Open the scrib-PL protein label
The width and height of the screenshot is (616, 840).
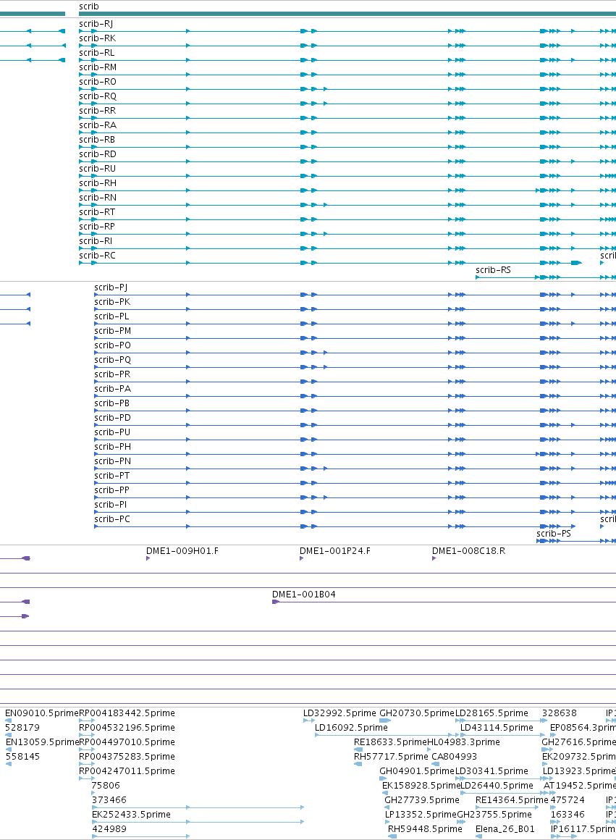(111, 316)
